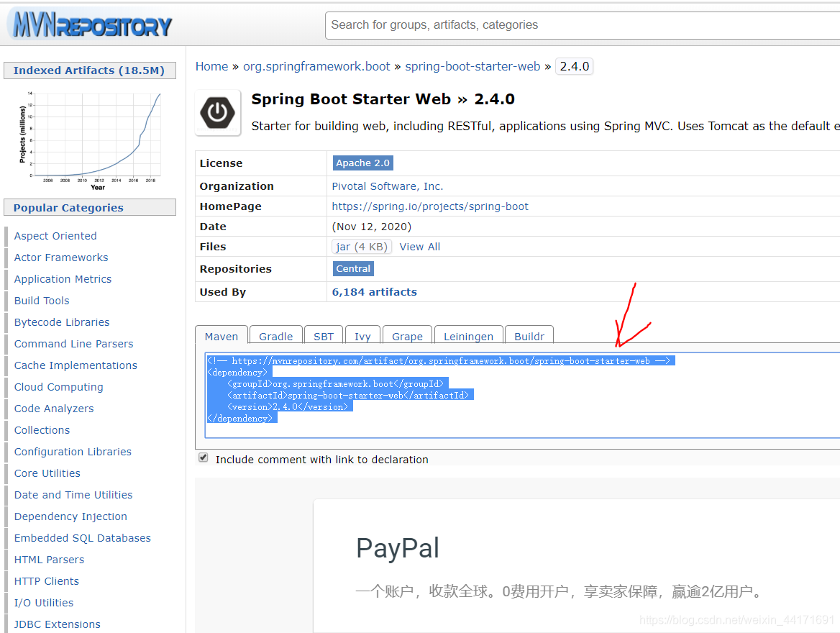The image size is (840, 633).
Task: Open the Grape tab
Action: click(x=407, y=336)
